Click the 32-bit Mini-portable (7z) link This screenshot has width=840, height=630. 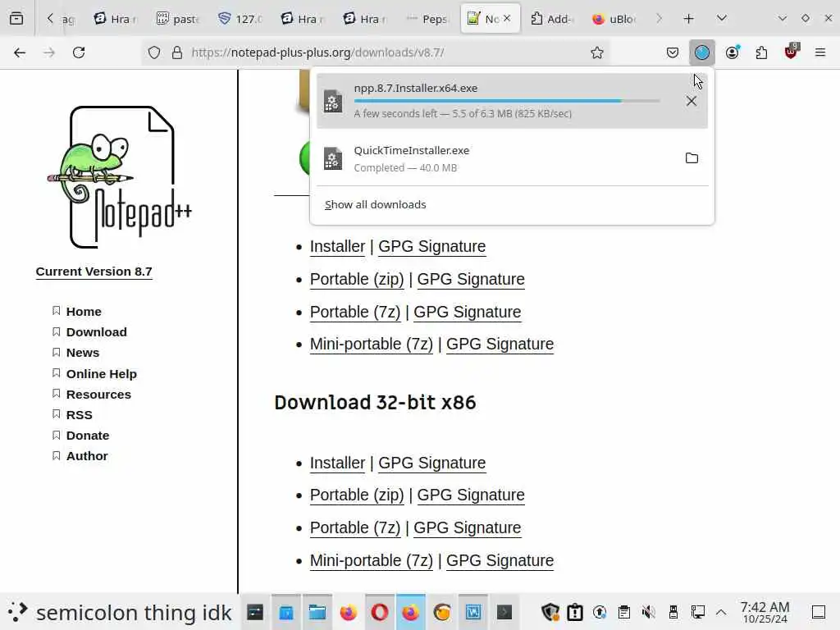(372, 560)
